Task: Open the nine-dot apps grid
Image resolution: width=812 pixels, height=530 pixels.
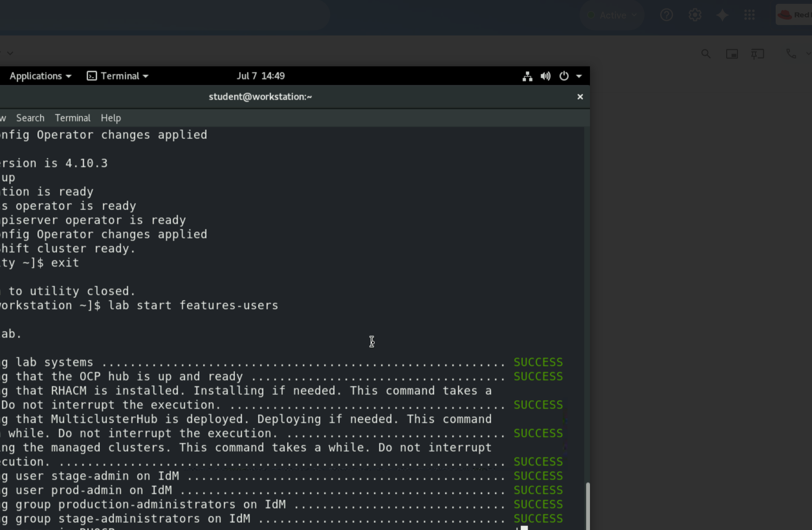Action: (749, 15)
